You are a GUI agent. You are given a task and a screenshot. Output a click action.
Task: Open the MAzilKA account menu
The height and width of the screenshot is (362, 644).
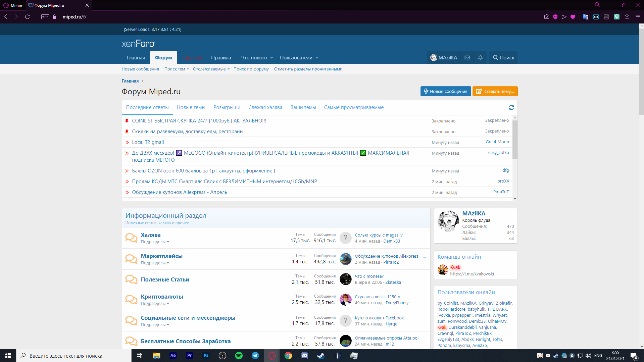[444, 58]
